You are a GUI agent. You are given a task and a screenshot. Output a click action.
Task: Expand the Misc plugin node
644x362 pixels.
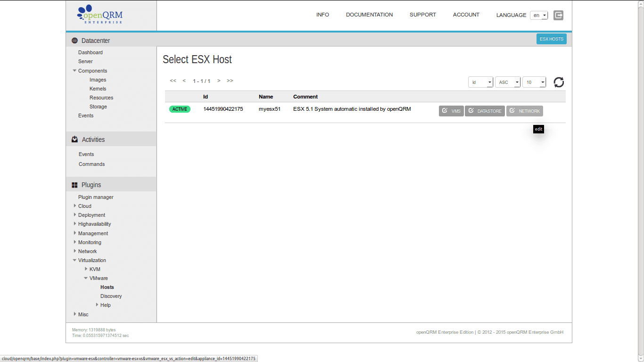pyautogui.click(x=74, y=314)
